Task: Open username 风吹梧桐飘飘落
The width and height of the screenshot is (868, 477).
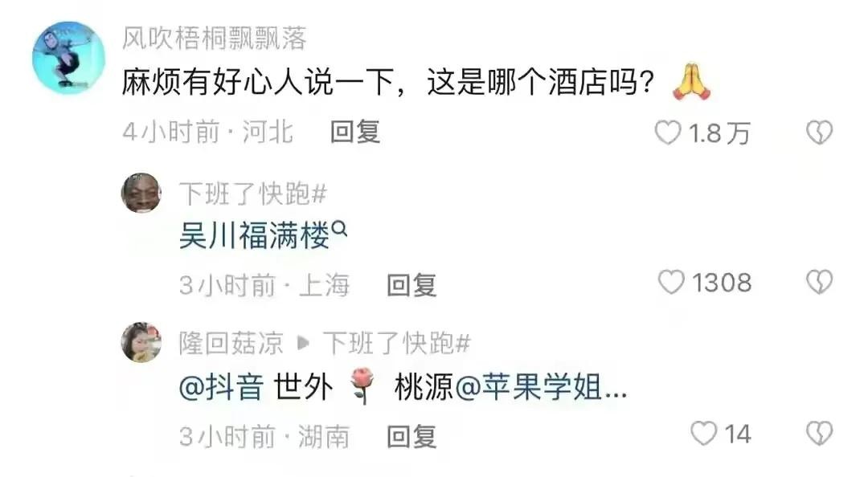Action: pos(215,39)
